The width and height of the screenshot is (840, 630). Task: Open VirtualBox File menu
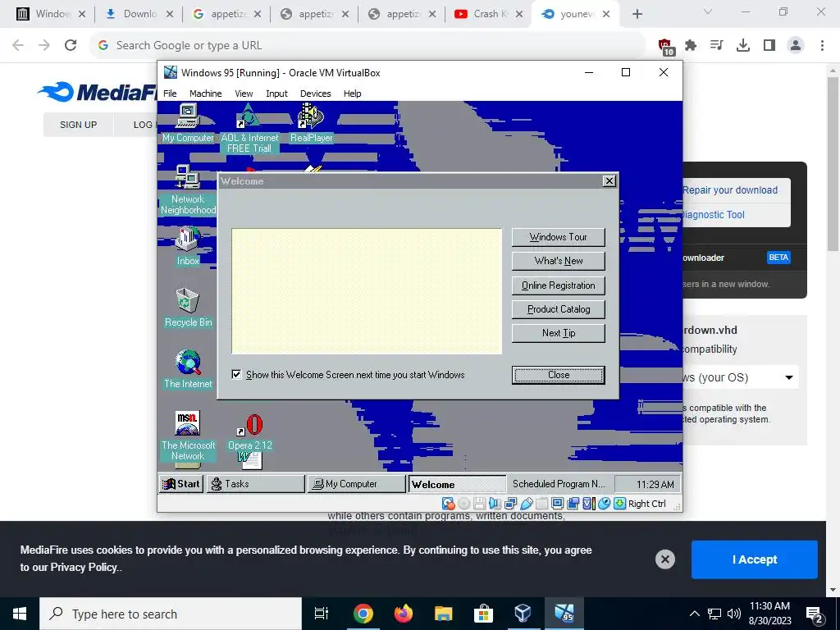(x=170, y=94)
